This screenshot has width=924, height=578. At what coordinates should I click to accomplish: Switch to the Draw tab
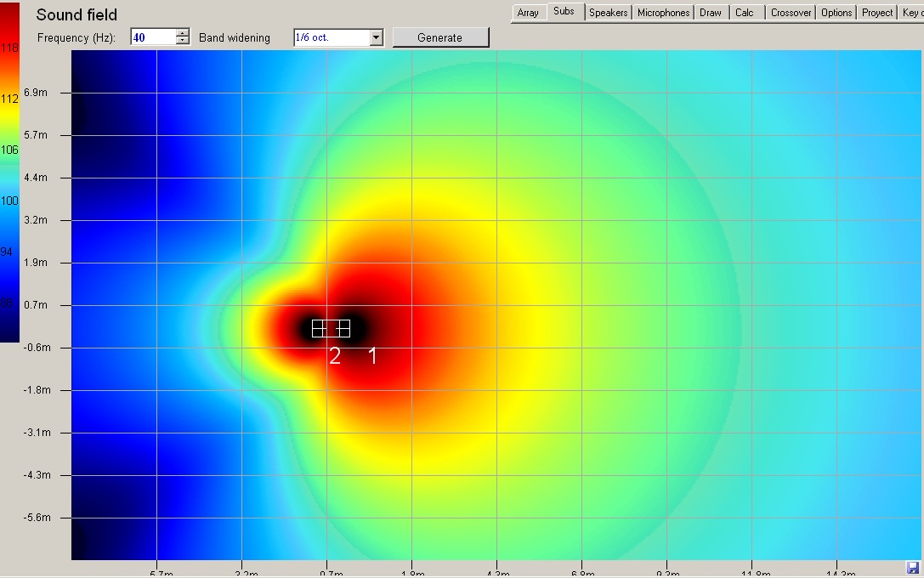[x=710, y=13]
